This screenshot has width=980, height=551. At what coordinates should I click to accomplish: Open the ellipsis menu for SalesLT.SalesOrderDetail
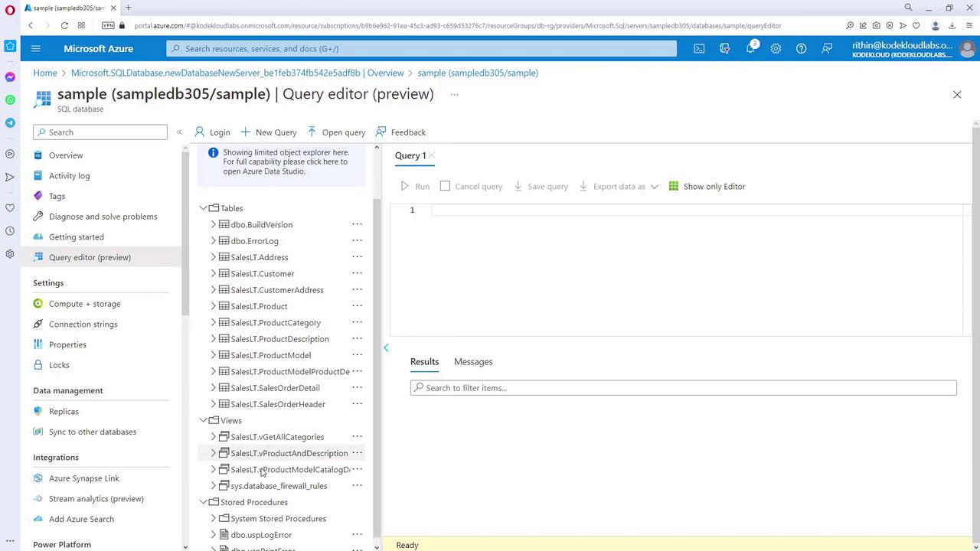357,388
